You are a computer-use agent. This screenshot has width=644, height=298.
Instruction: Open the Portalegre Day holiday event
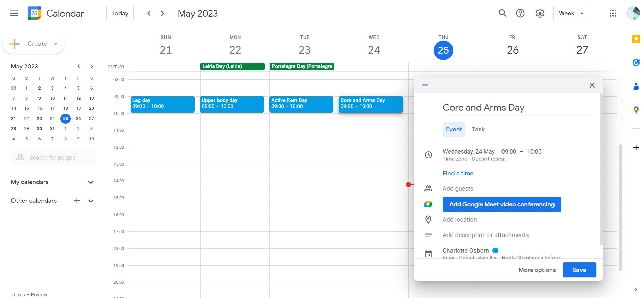click(x=302, y=66)
